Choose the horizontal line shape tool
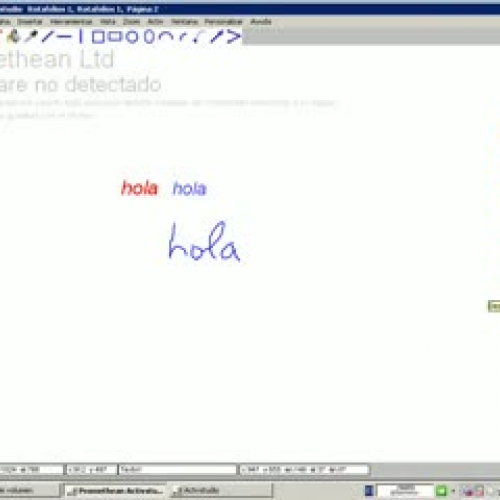This screenshot has width=500, height=500. pos(64,36)
